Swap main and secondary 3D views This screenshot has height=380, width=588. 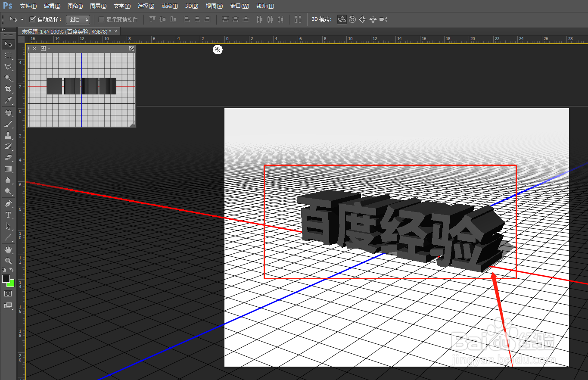131,48
